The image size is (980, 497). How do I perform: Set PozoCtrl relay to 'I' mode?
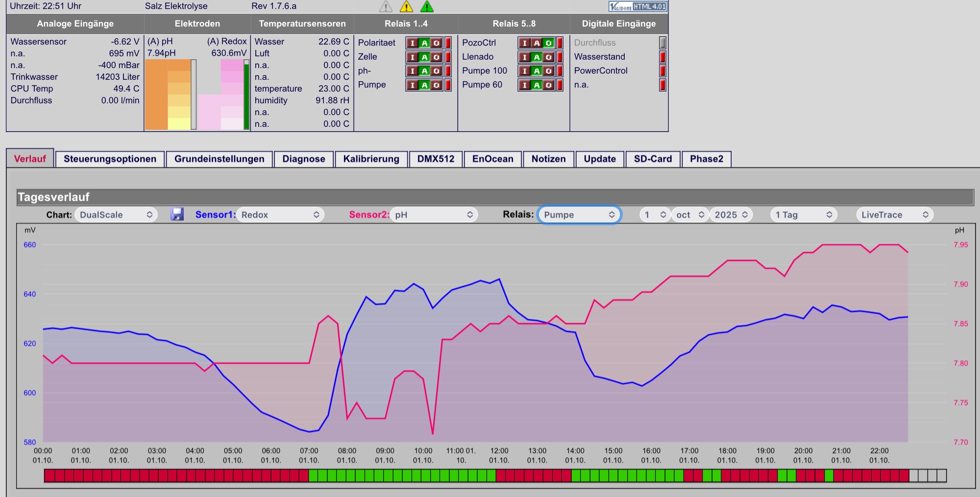click(x=525, y=43)
